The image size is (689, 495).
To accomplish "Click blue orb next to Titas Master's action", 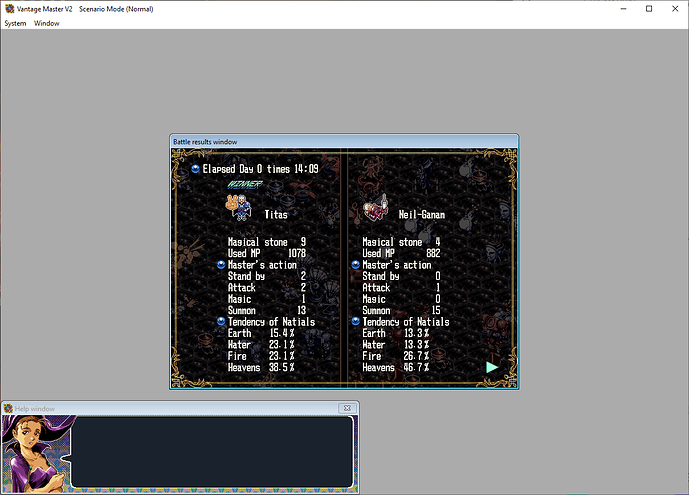I will [x=221, y=265].
